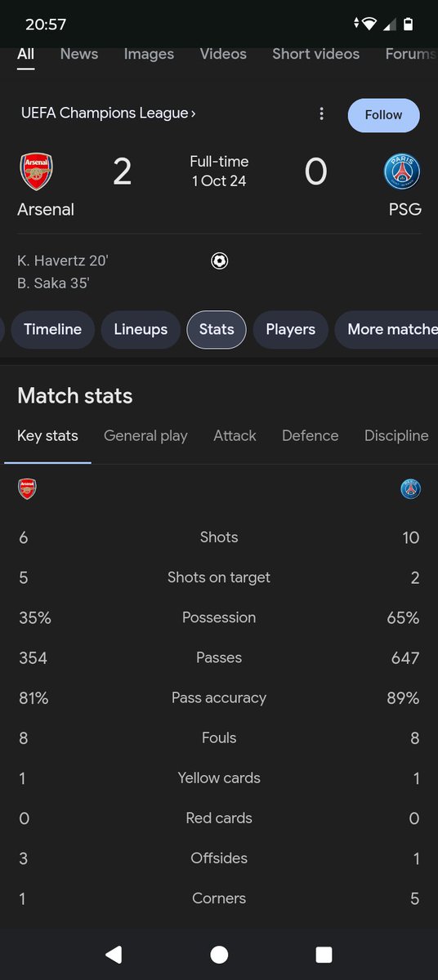
Task: Tap the Android home circle button
Action: pyautogui.click(x=219, y=954)
